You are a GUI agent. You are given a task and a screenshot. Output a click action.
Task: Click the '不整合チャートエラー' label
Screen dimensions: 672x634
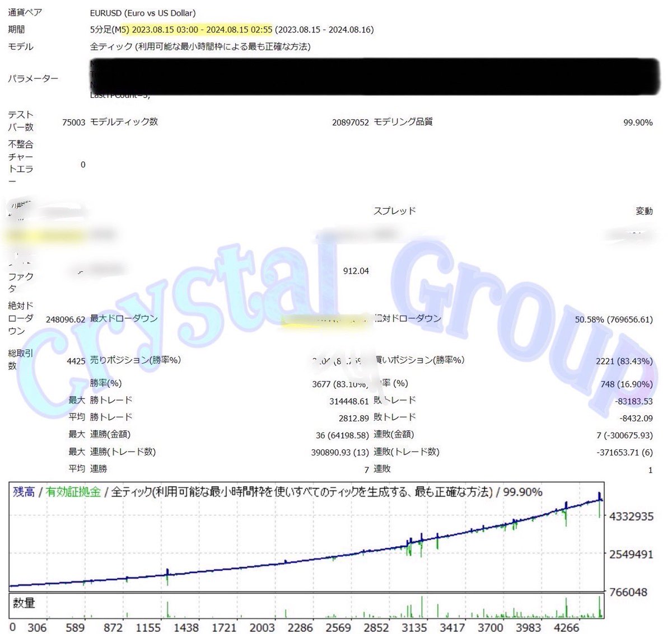21,163
